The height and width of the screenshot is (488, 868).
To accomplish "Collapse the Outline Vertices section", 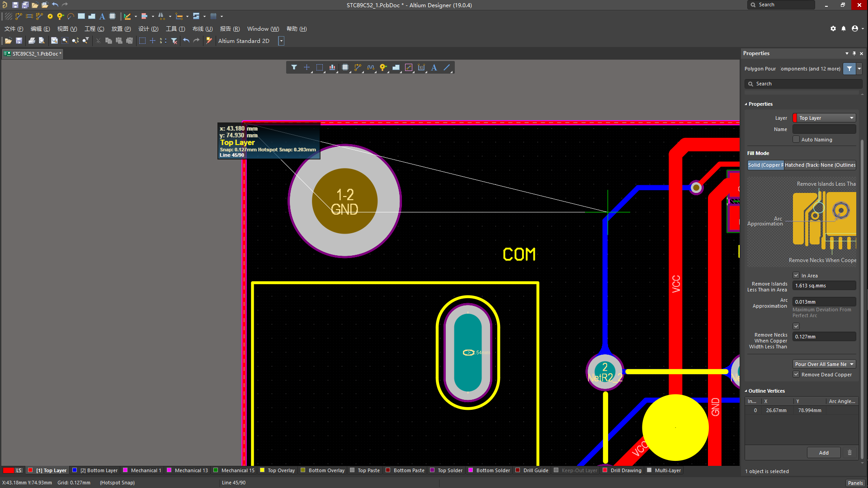I will pos(746,391).
